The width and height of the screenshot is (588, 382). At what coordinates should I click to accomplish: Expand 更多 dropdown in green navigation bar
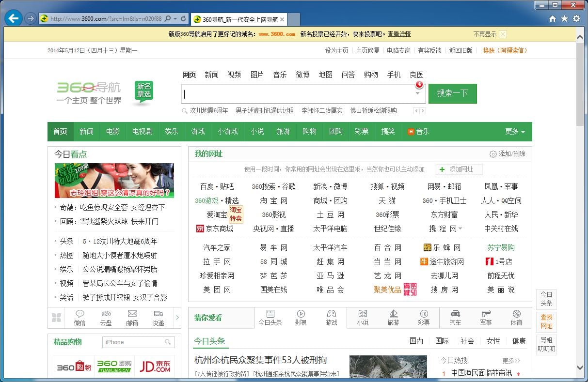coord(515,132)
